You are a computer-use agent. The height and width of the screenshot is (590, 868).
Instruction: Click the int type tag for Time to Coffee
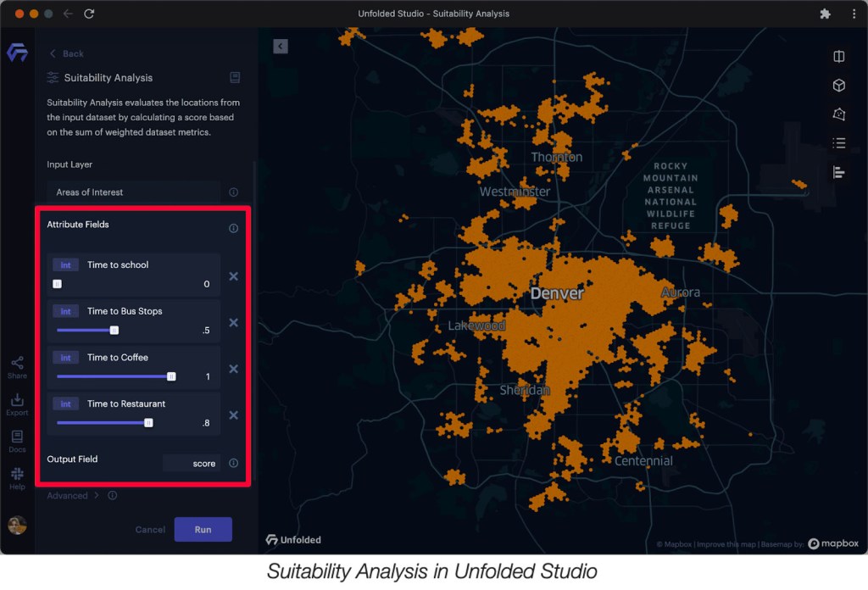65,358
